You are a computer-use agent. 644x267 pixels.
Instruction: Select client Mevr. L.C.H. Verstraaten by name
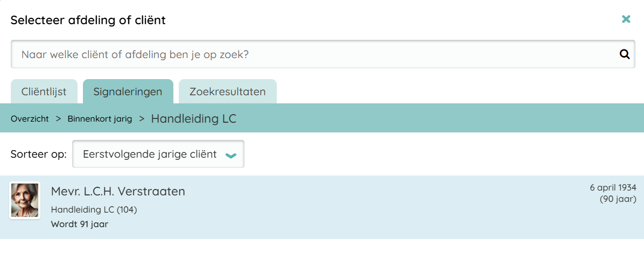(x=118, y=191)
